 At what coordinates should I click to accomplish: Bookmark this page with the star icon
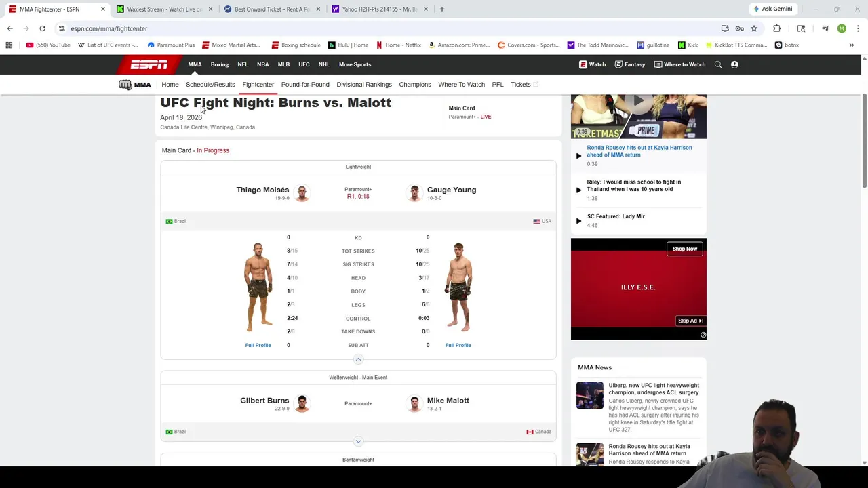753,28
